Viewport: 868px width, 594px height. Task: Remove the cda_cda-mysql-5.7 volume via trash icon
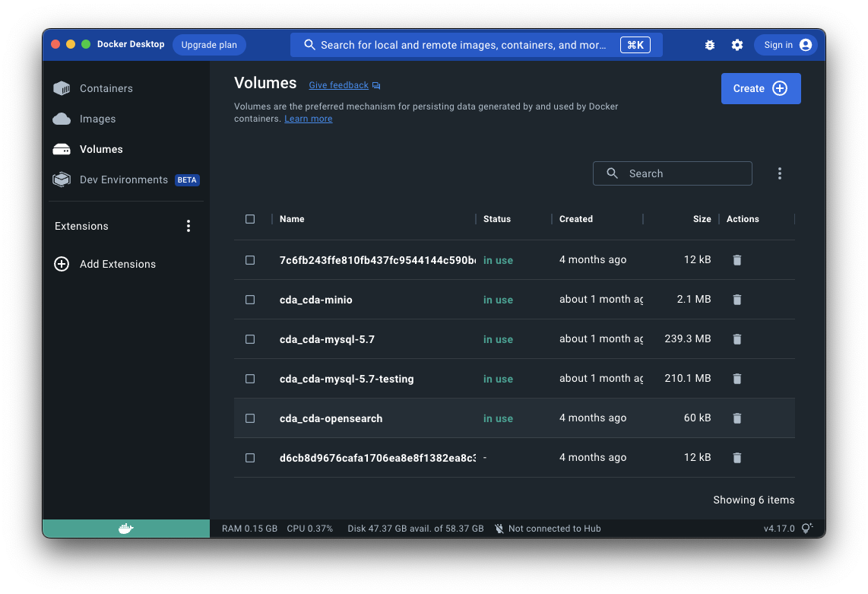737,339
